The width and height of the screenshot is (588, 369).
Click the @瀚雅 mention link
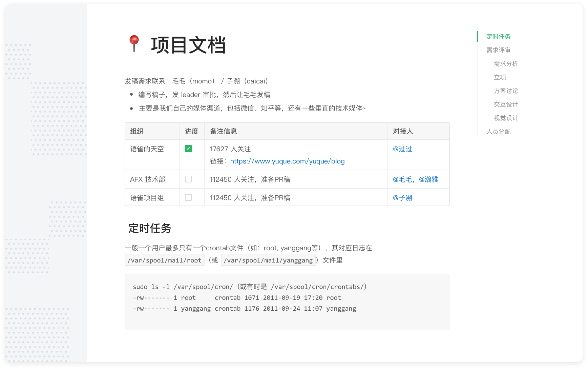tap(429, 179)
